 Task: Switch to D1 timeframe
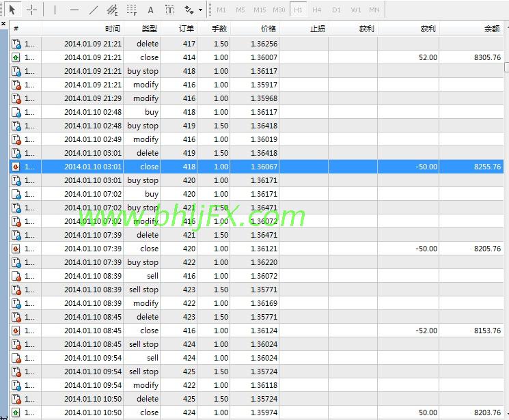tap(336, 10)
